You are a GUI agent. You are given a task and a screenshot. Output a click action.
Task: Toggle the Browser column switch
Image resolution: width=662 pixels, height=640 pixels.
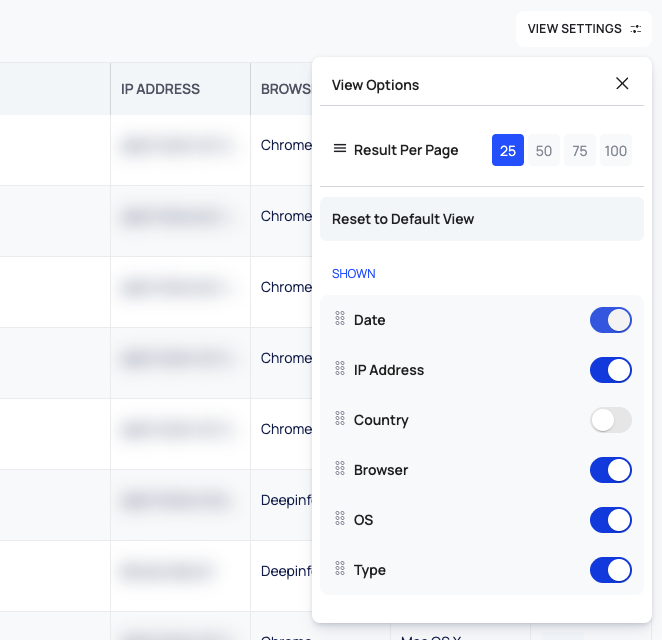pyautogui.click(x=610, y=470)
